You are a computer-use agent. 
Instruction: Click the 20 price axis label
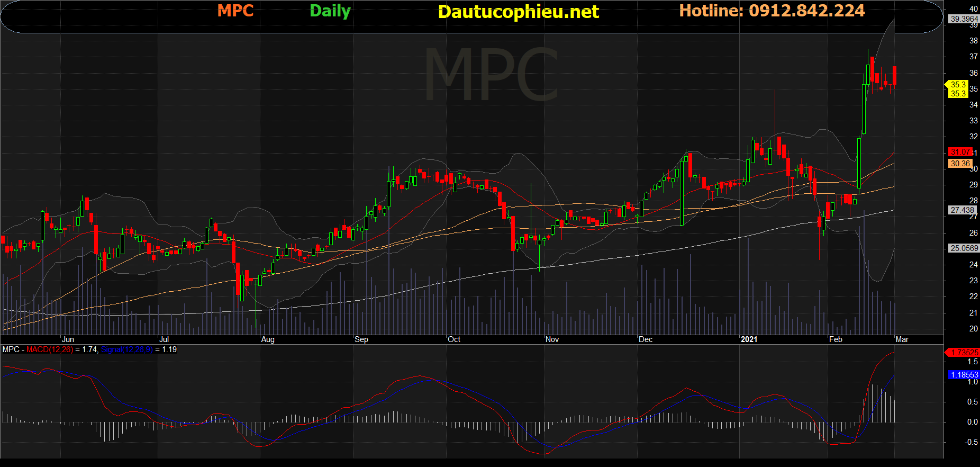point(974,329)
